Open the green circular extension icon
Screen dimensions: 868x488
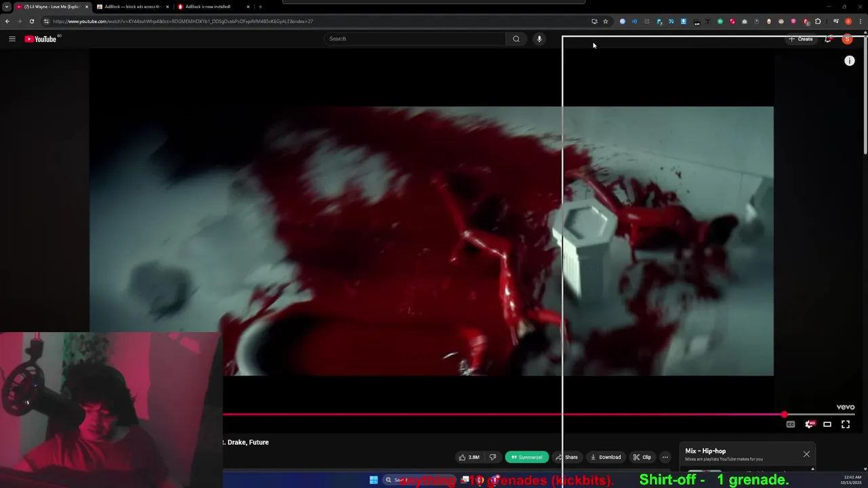coord(720,22)
